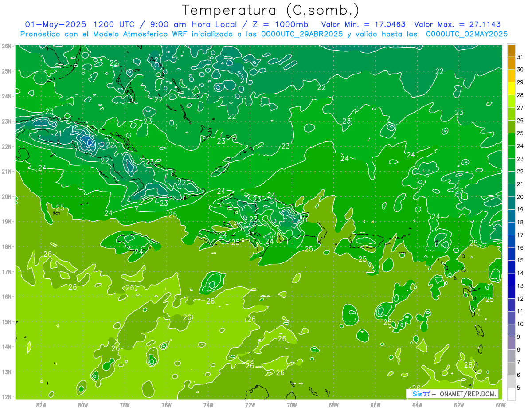The width and height of the screenshot is (532, 411).
Task: Click the colorbar label "27"
Action: tap(520, 108)
